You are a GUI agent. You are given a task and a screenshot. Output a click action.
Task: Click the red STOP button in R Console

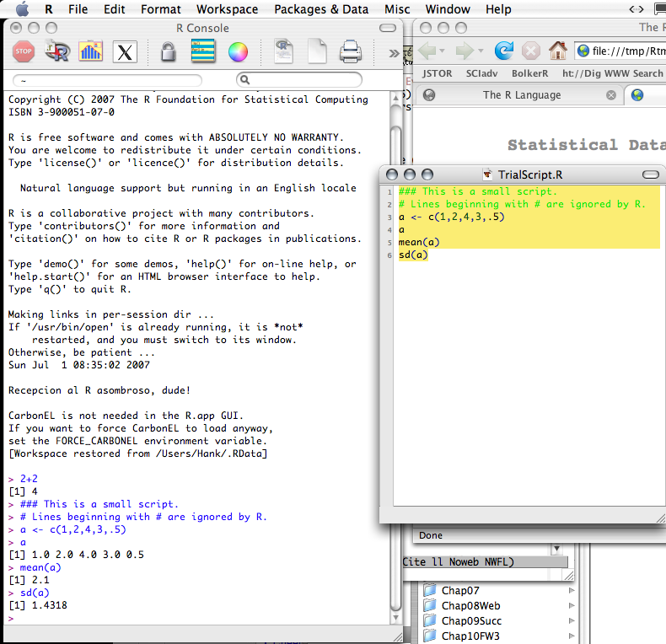coord(24,51)
